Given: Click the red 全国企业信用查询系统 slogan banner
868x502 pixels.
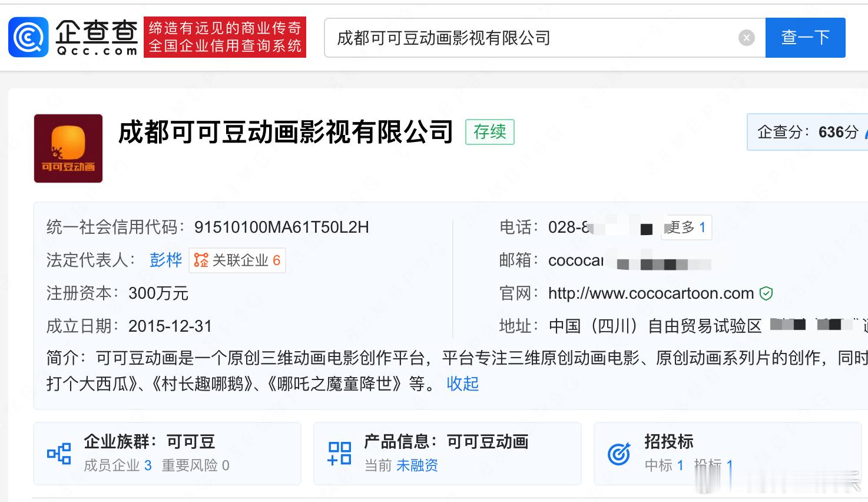Looking at the screenshot, I should (x=225, y=37).
